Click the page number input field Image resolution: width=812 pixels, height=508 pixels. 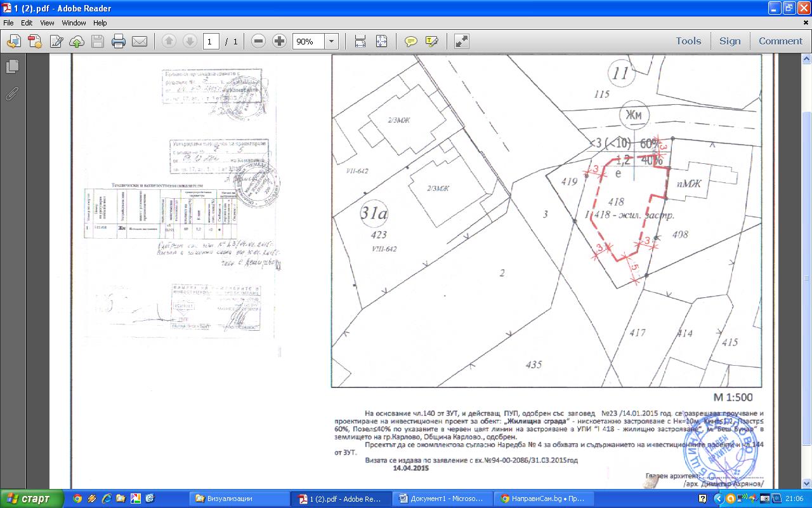pyautogui.click(x=211, y=42)
